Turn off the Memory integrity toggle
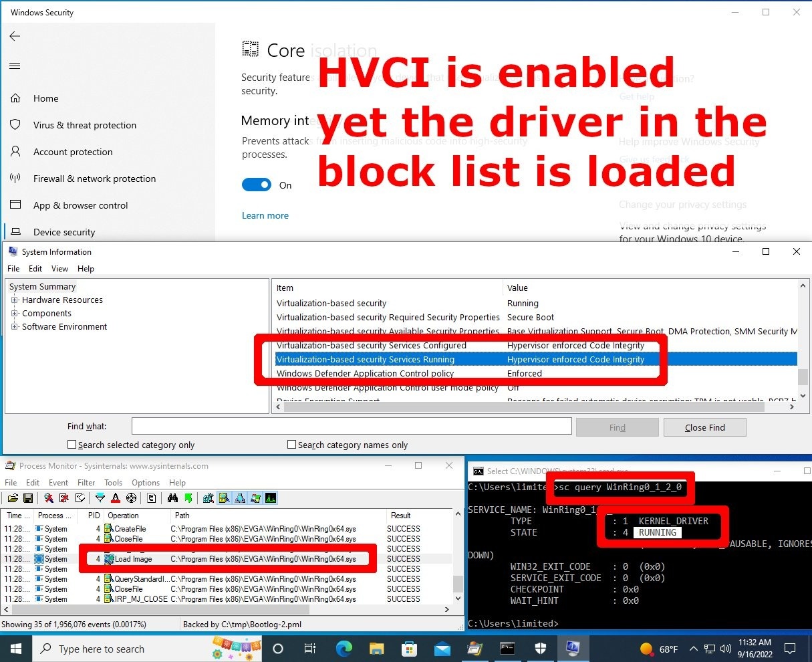812x662 pixels. (x=257, y=185)
